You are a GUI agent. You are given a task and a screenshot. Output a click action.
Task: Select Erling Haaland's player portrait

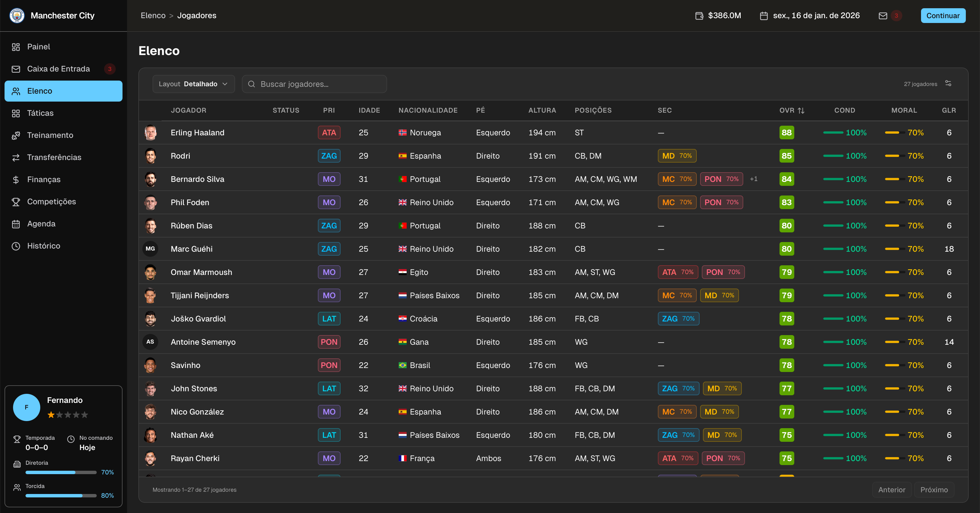pyautogui.click(x=150, y=133)
